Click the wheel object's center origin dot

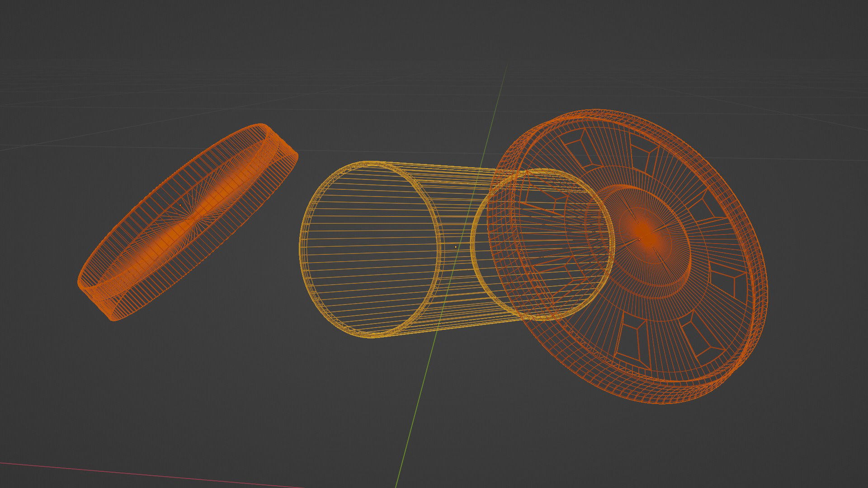[639, 239]
